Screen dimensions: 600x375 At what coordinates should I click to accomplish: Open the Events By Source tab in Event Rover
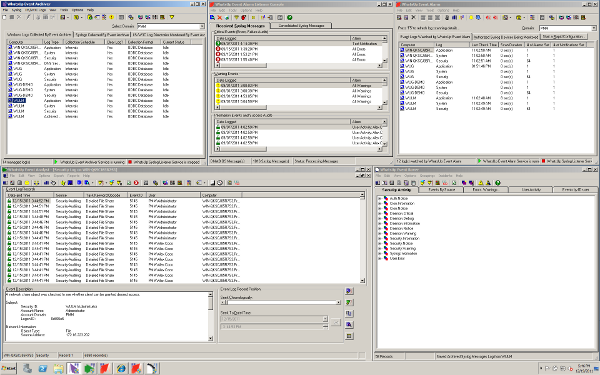[x=442, y=190]
